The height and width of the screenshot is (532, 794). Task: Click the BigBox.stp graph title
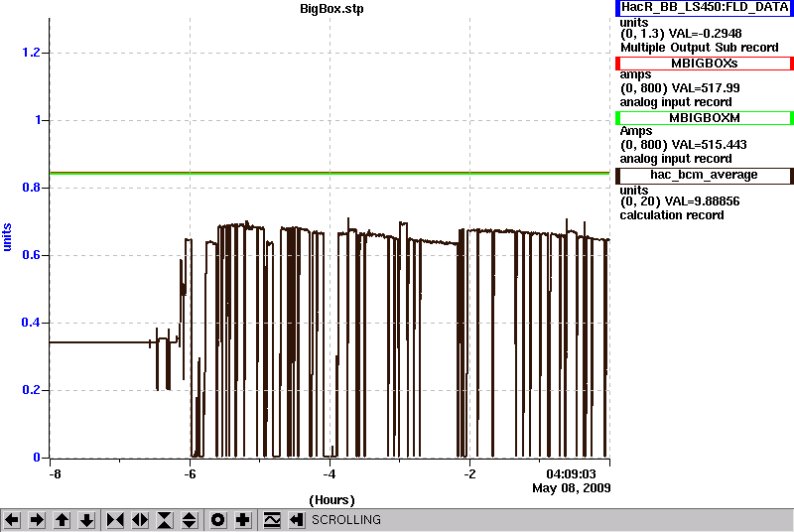[331, 9]
